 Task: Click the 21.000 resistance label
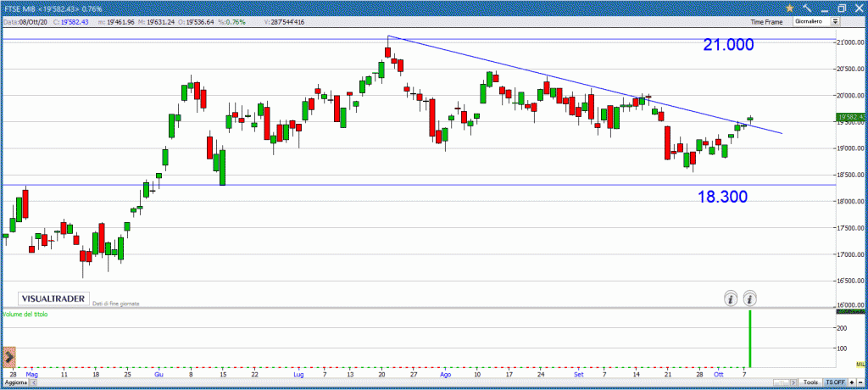(728, 45)
